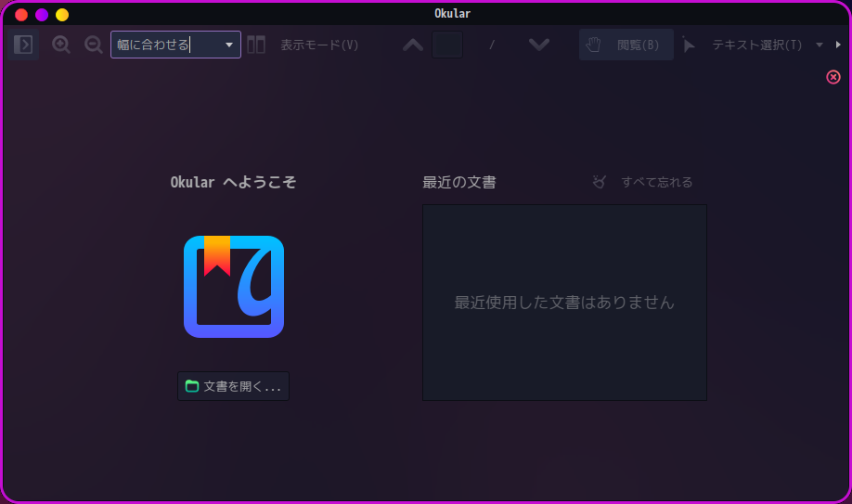Screen dimensions: 852x504
Task: Click the red window close button
Action: [21, 15]
